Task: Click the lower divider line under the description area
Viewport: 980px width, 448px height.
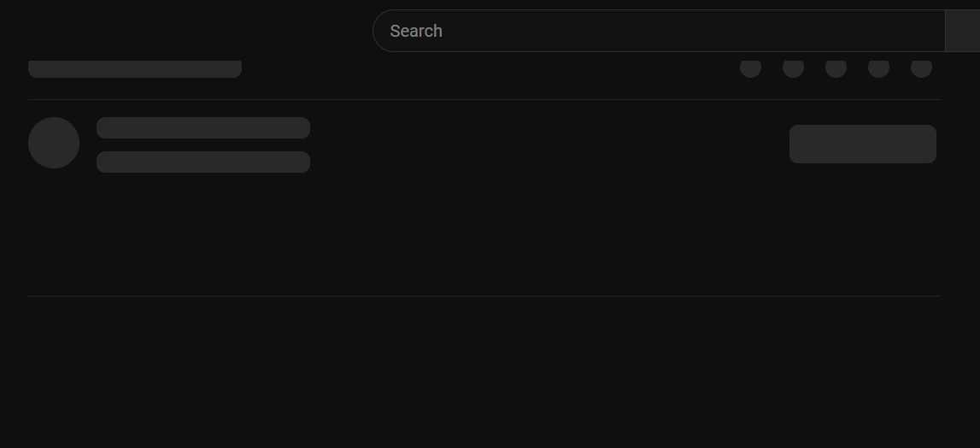Action: 484,296
